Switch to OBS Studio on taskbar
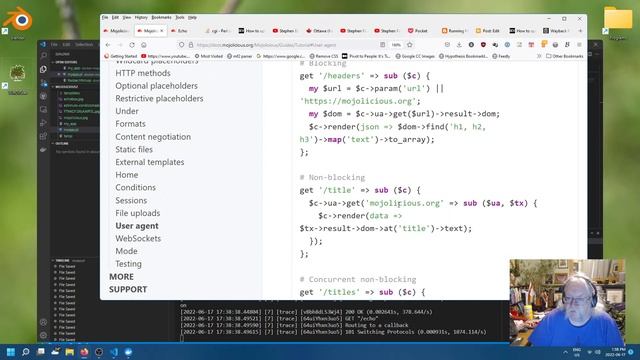Viewport: 640px width, 360px height. tap(99, 352)
